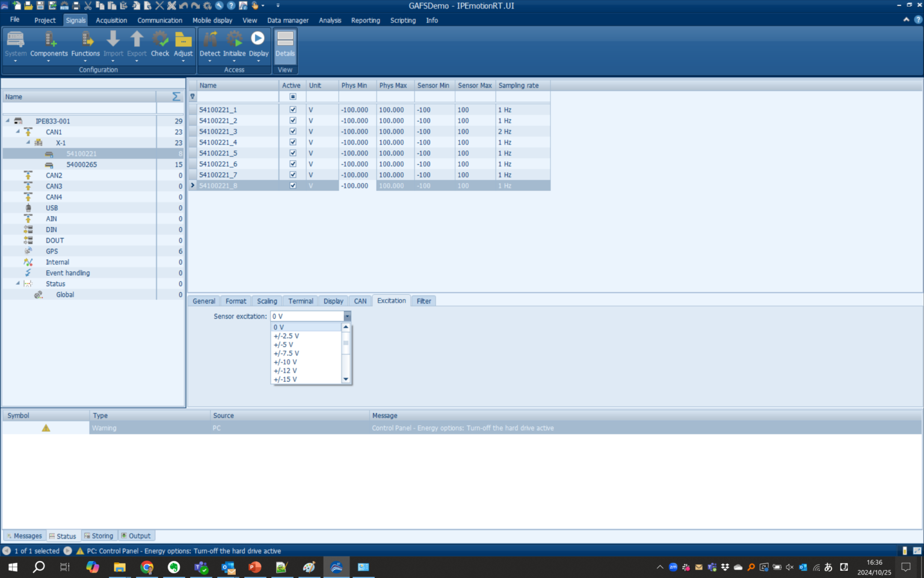Choose +/-5 V from the list

284,345
